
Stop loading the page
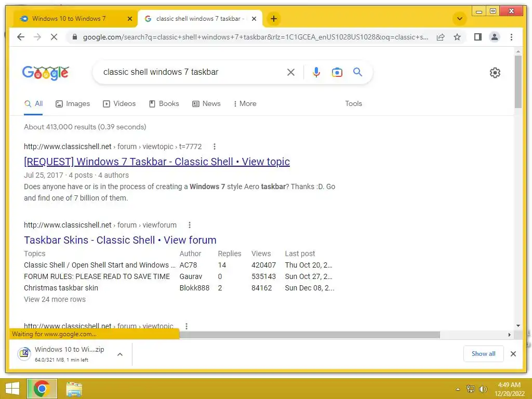(54, 37)
